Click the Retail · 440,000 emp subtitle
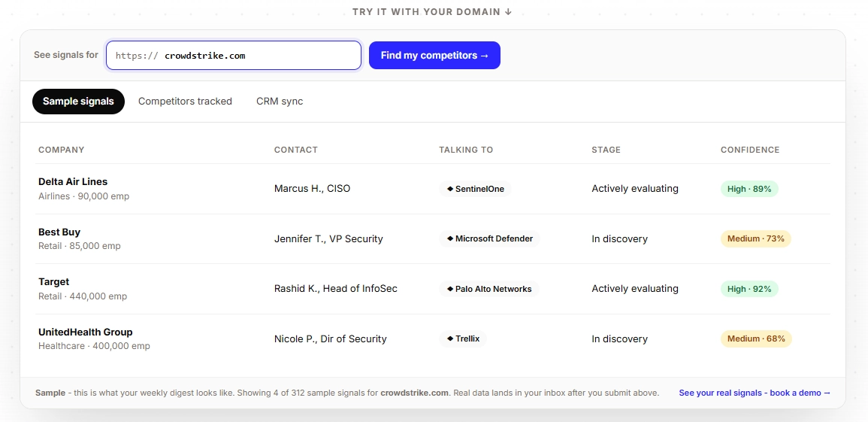This screenshot has height=422, width=868. coord(83,296)
